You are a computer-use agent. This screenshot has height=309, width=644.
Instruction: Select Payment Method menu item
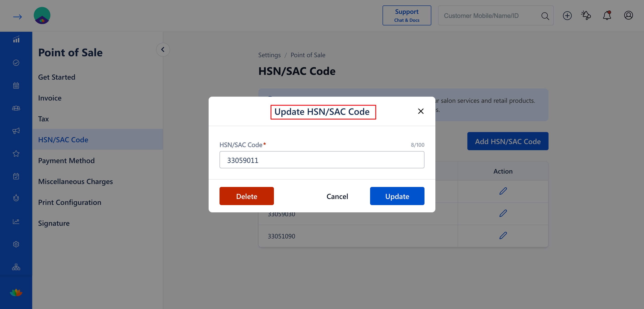point(66,160)
